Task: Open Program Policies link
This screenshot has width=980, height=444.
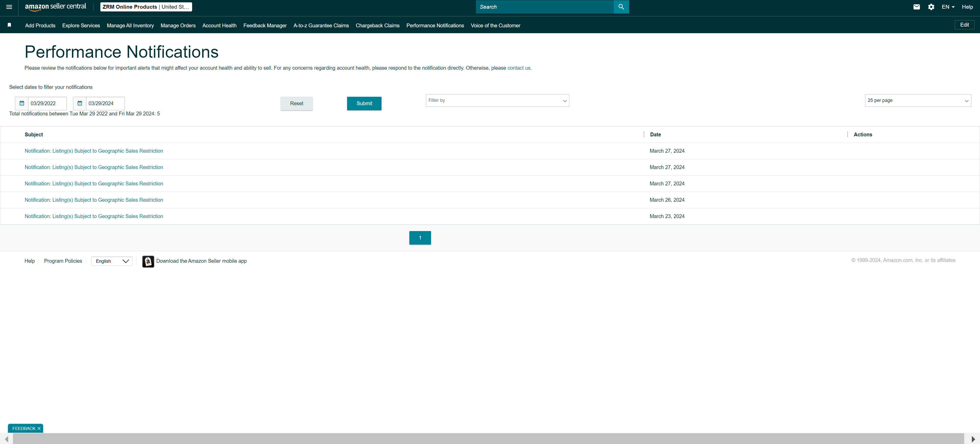Action: pyautogui.click(x=63, y=261)
